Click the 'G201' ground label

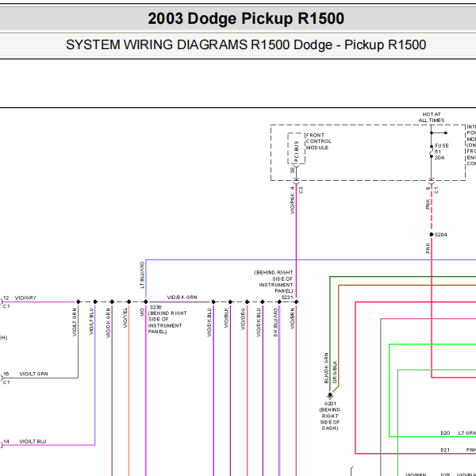(330, 404)
